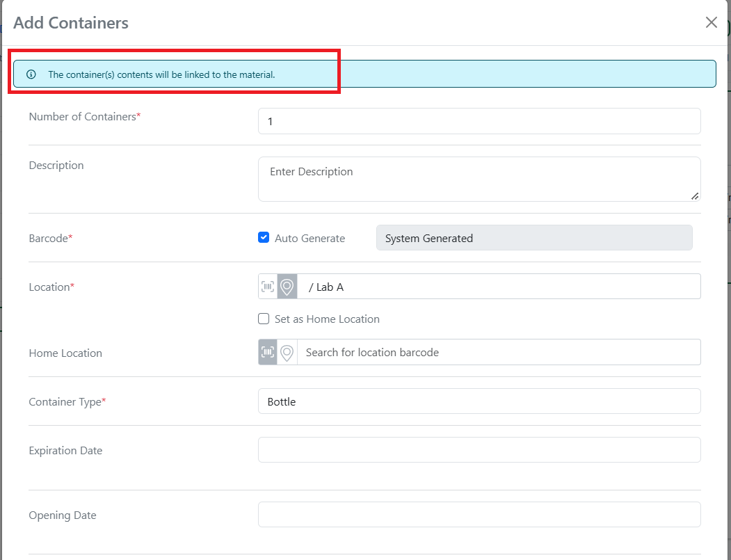Open the Expiration Date field
The height and width of the screenshot is (560, 731).
(479, 450)
